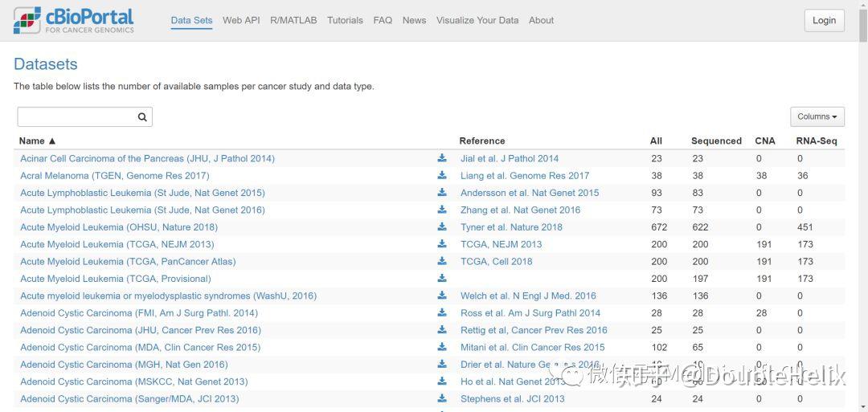Download Acinar Cell Carcinoma of the Pancreas dataset
Viewport: 868px width, 412px height.
(x=442, y=158)
